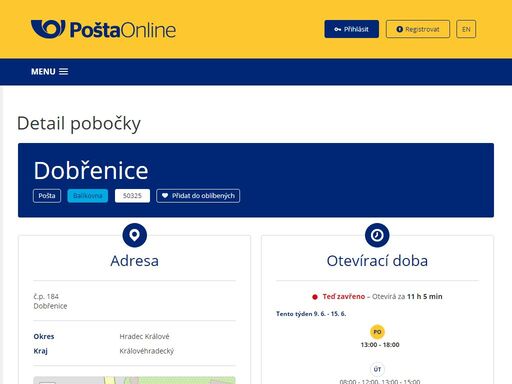Image resolution: width=512 pixels, height=384 pixels.
Task: Log in with Přihlásit button
Action: pos(352,29)
